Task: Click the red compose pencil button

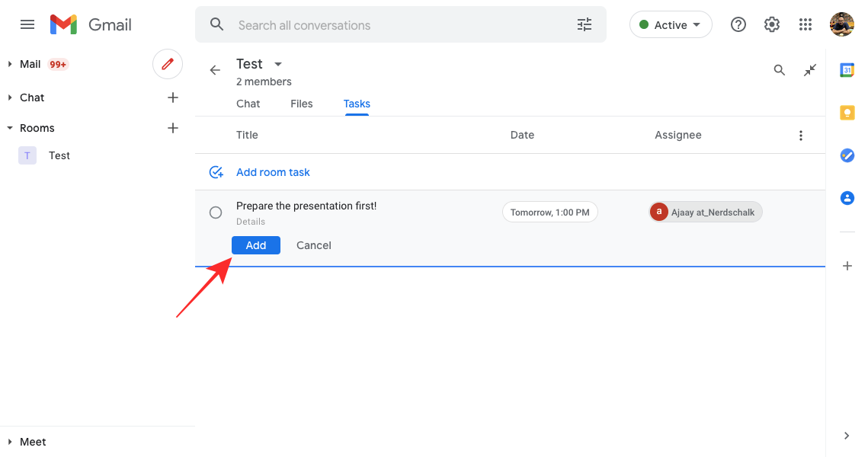Action: click(168, 64)
